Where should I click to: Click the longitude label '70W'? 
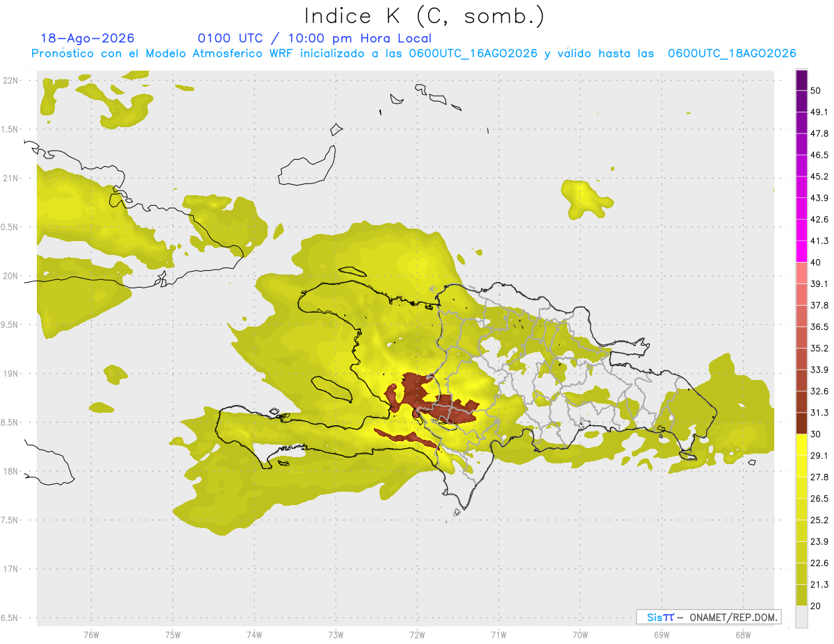[580, 634]
